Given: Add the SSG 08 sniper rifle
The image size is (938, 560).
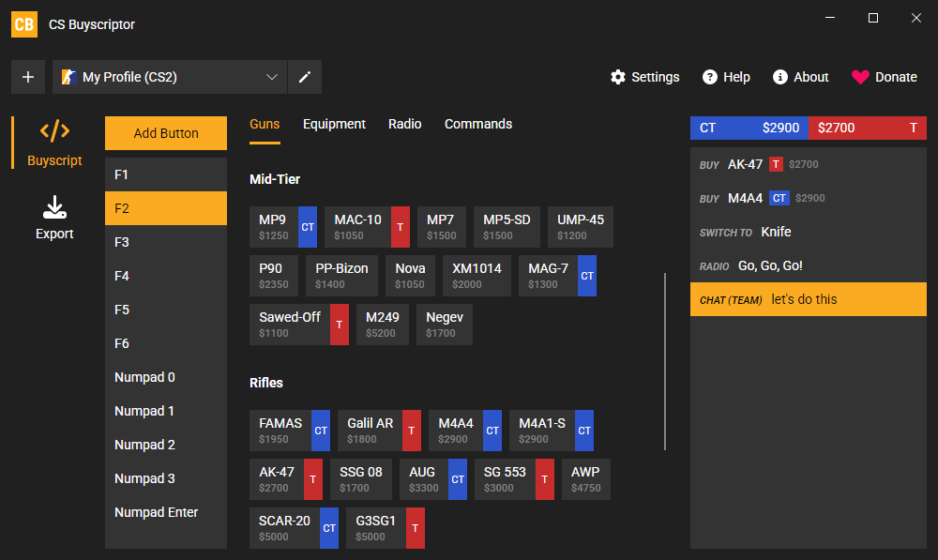Looking at the screenshot, I should (361, 479).
